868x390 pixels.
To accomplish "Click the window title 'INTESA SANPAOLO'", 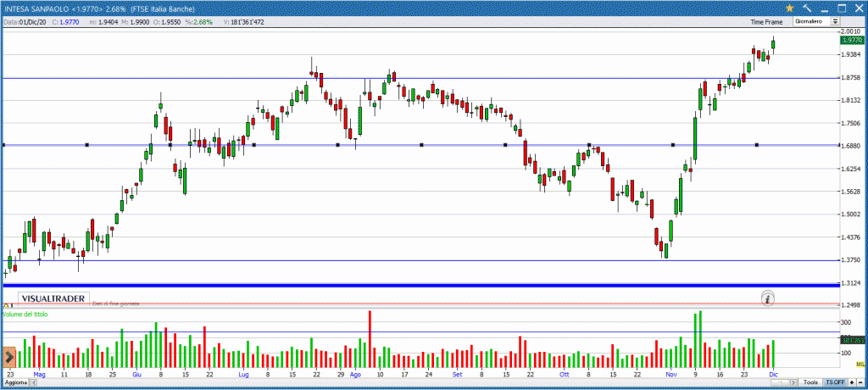I will tap(36, 8).
